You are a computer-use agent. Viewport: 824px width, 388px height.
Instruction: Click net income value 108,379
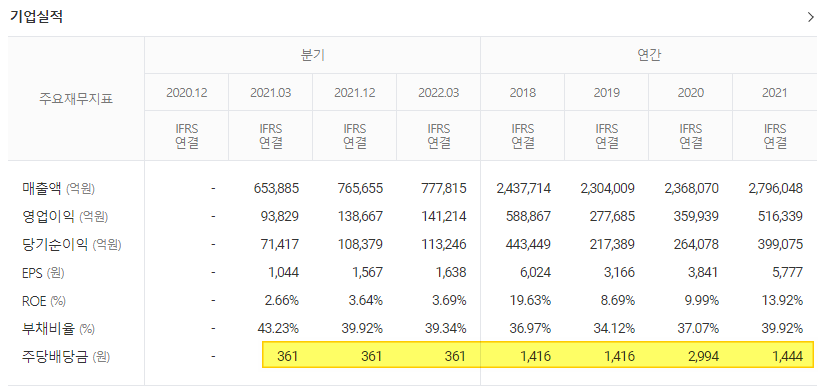coord(359,244)
